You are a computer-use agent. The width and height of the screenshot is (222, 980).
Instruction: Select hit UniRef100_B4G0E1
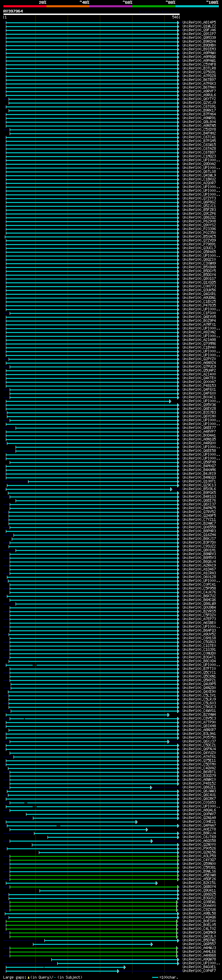[x=199, y=967]
